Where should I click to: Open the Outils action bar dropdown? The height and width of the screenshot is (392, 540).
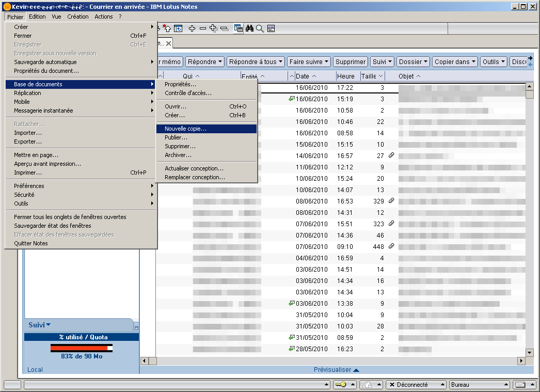tap(494, 61)
